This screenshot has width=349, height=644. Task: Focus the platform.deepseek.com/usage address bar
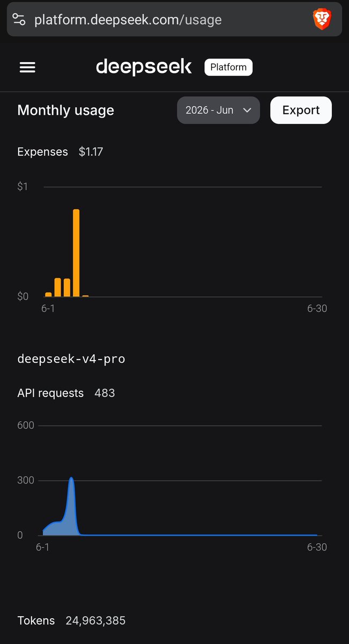174,20
